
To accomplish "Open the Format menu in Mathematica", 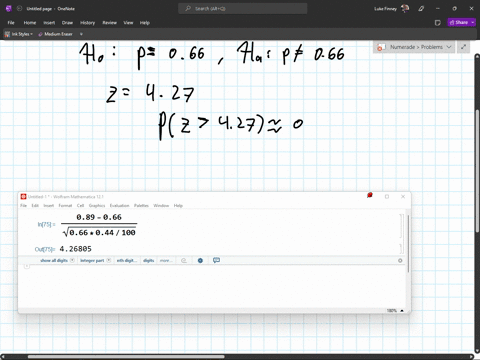I will click(x=65, y=206).
